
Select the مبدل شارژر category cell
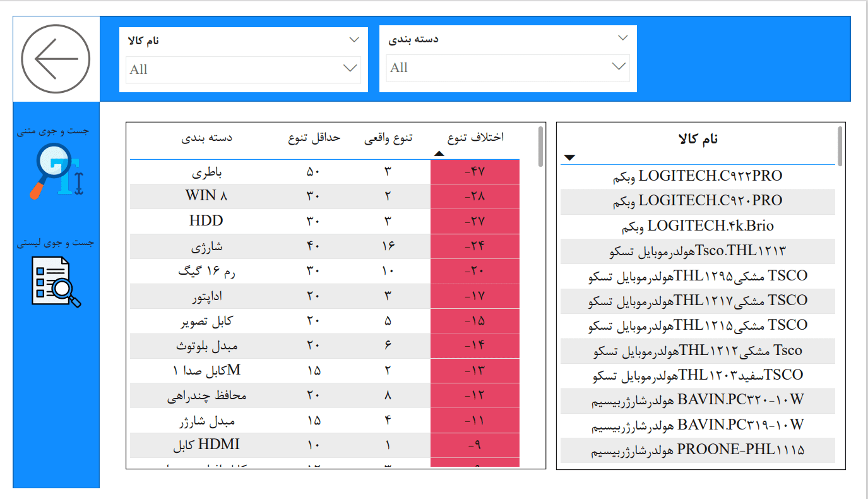pyautogui.click(x=206, y=420)
